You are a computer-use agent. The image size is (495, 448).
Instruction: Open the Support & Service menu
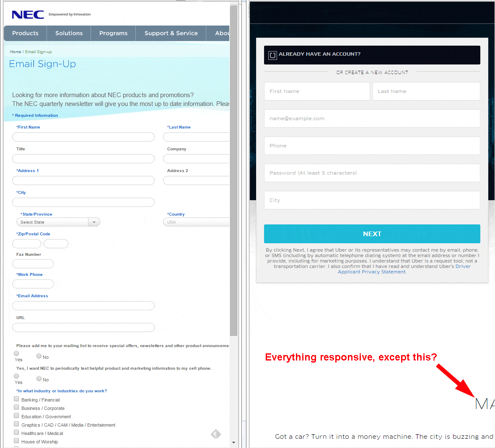pyautogui.click(x=171, y=33)
